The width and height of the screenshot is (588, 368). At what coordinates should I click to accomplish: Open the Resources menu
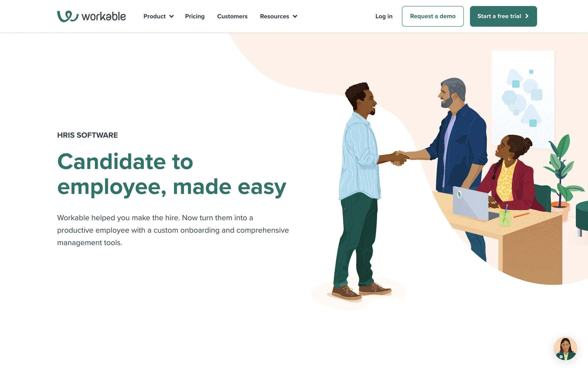tap(278, 16)
